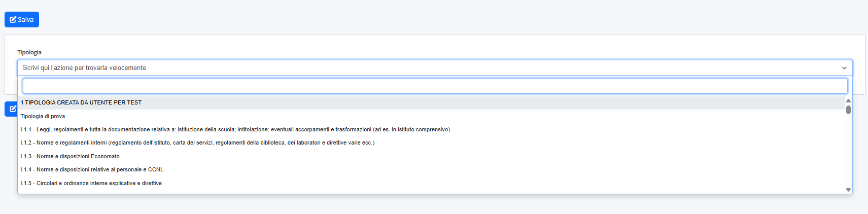Click the scroll-down arrow of the options list
Screen dimensions: 868x214
point(848,190)
